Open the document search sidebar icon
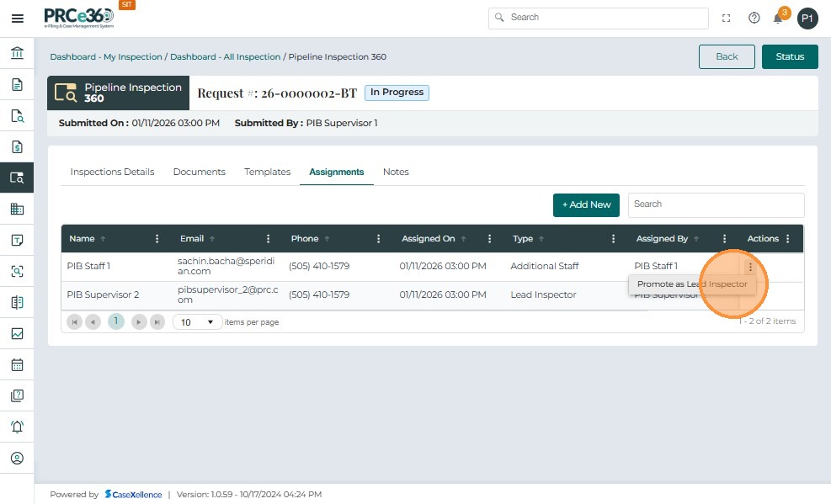 (17, 115)
